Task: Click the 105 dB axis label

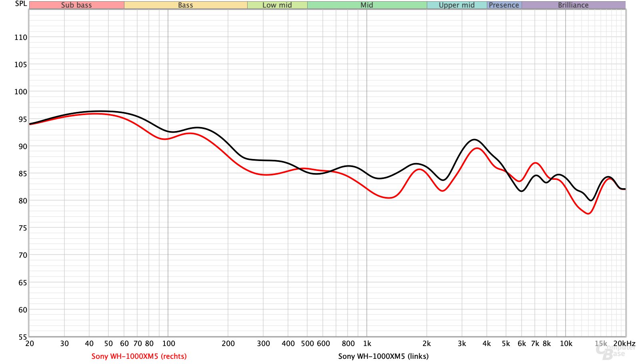Action: [21, 64]
